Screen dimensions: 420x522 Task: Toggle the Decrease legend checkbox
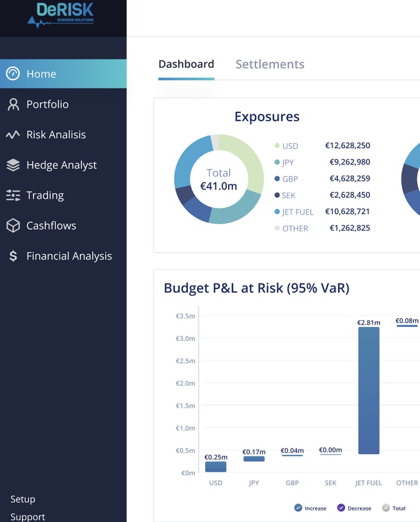[341, 508]
